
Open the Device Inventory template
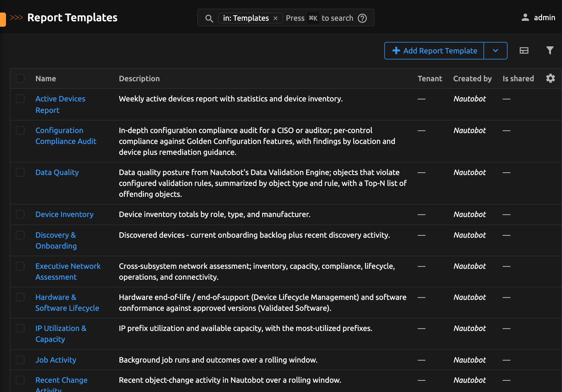[x=64, y=214]
